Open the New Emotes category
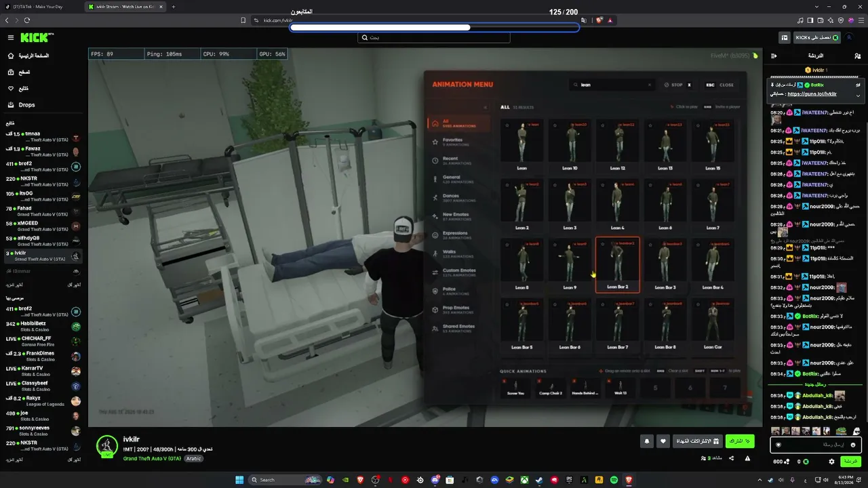The height and width of the screenshot is (488, 868). click(x=459, y=216)
